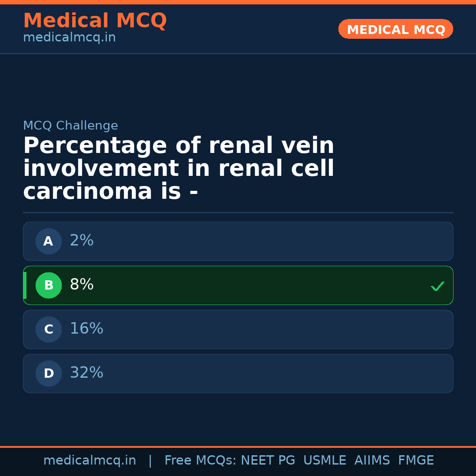
Task: Open medicalmcq.in link under header title
Action: pos(69,37)
